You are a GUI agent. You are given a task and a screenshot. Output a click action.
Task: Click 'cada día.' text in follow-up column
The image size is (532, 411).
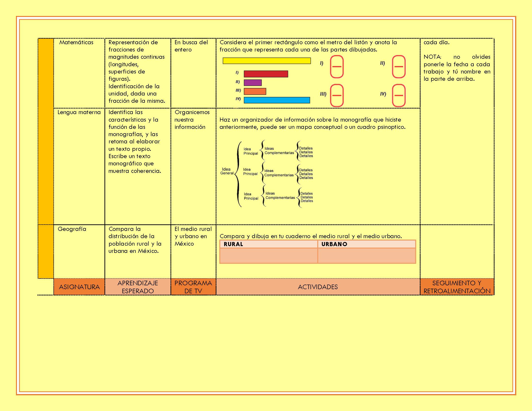point(436,42)
